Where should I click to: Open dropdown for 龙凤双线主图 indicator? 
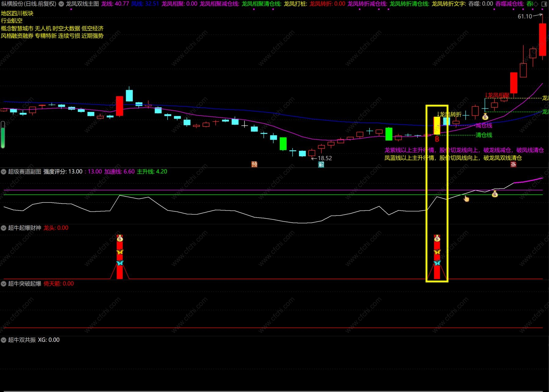point(61,4)
